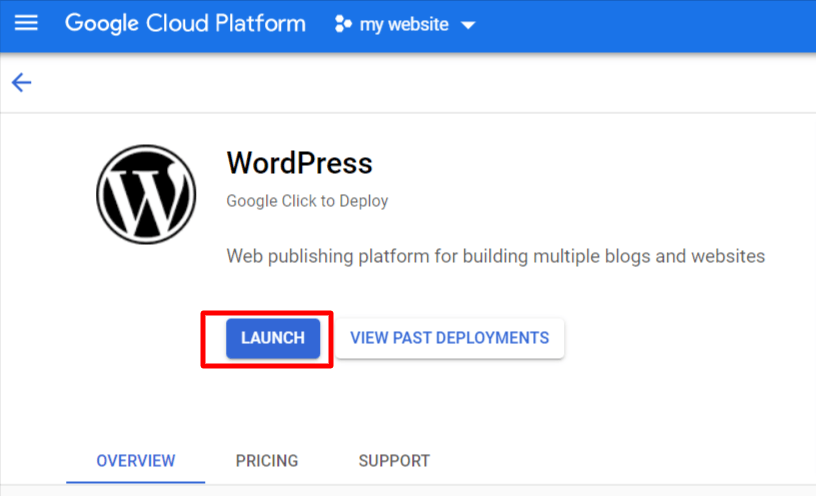816x496 pixels.
Task: Launch the WordPress deployment
Action: coord(273,338)
